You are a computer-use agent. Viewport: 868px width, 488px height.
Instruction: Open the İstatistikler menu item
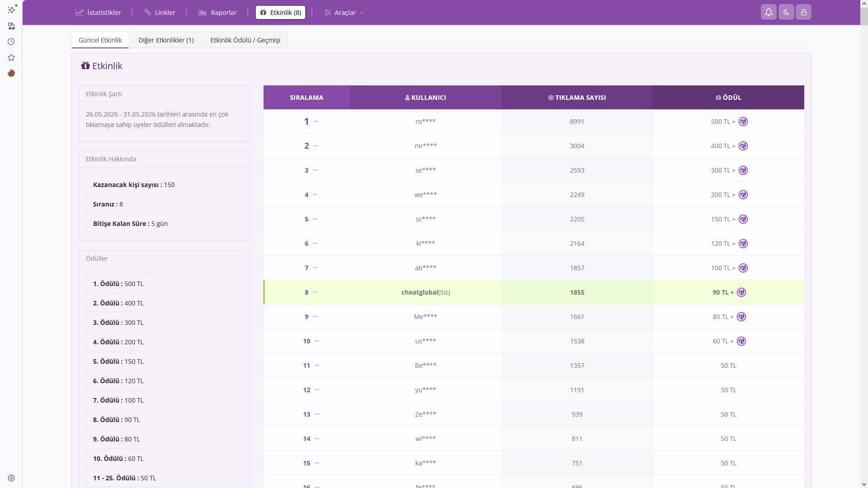tap(98, 13)
